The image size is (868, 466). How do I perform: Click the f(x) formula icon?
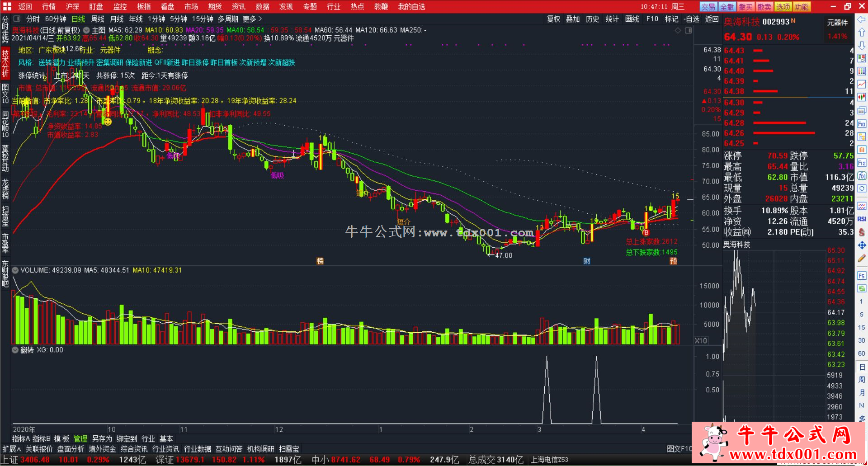coord(862,175)
